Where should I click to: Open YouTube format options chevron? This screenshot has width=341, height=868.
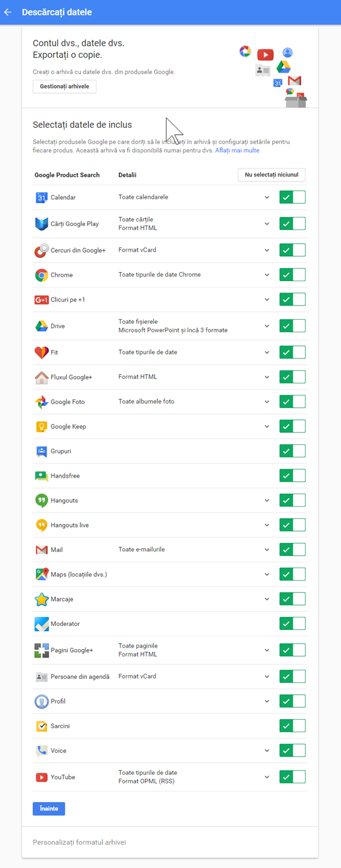click(267, 777)
